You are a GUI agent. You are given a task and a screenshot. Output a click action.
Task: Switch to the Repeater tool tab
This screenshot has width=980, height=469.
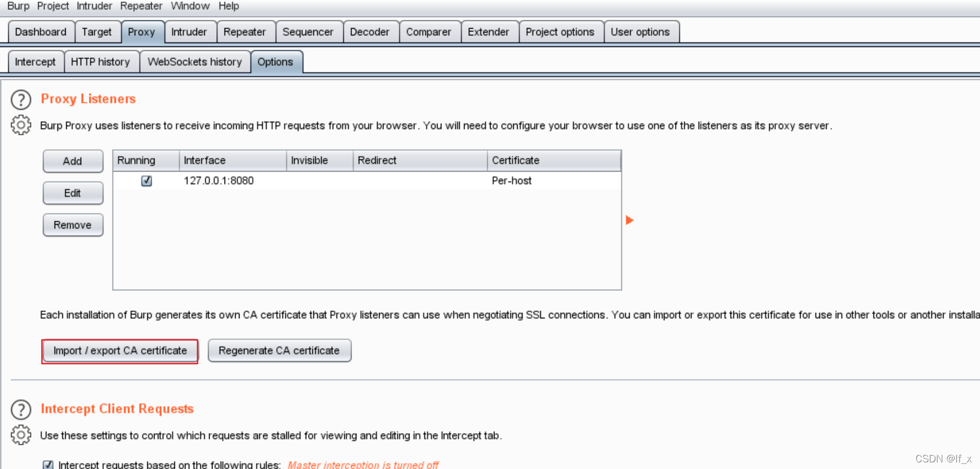point(244,32)
